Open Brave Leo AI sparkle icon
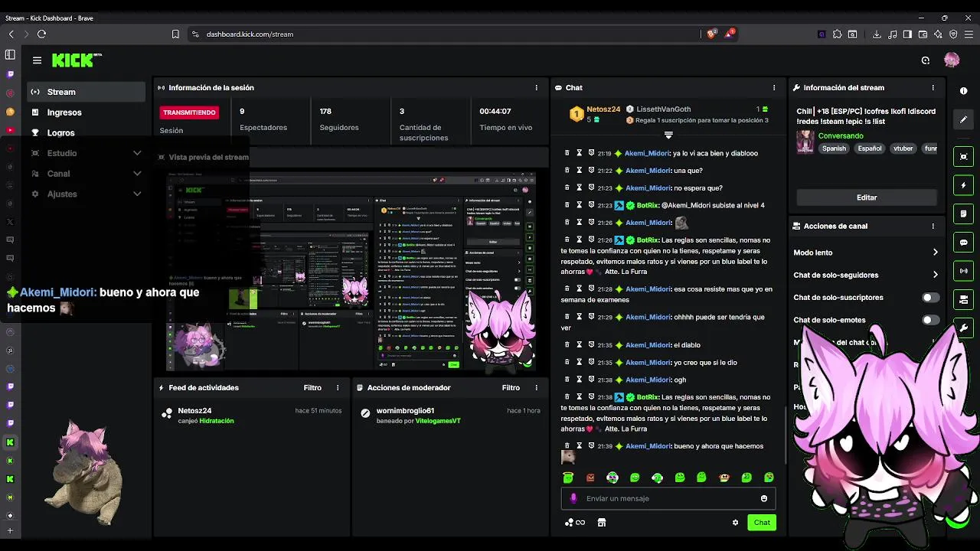This screenshot has width=980, height=551. [938, 34]
